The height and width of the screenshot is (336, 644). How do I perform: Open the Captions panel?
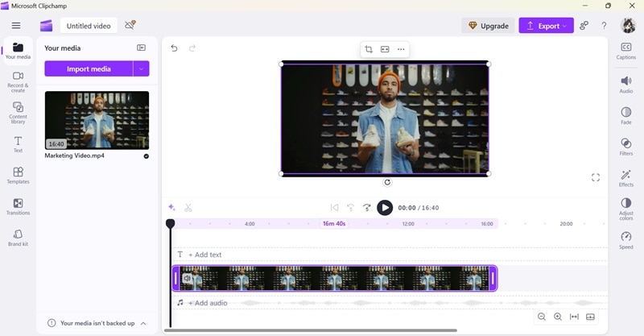point(626,51)
